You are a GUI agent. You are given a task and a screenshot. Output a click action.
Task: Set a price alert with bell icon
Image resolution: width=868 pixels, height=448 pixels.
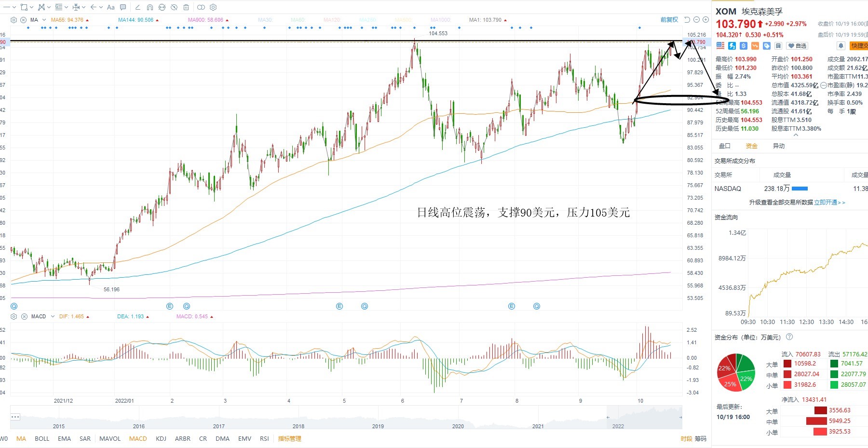coord(841,45)
